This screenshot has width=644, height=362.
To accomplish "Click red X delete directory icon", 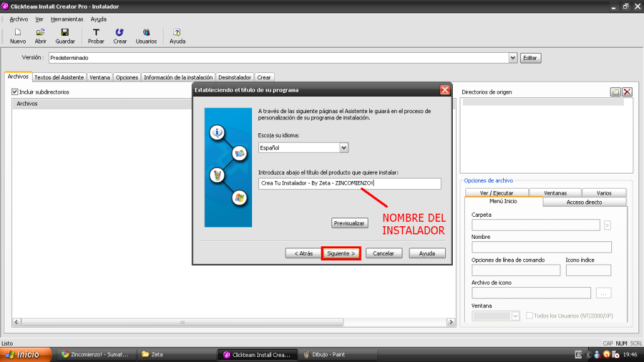I will 627,92.
